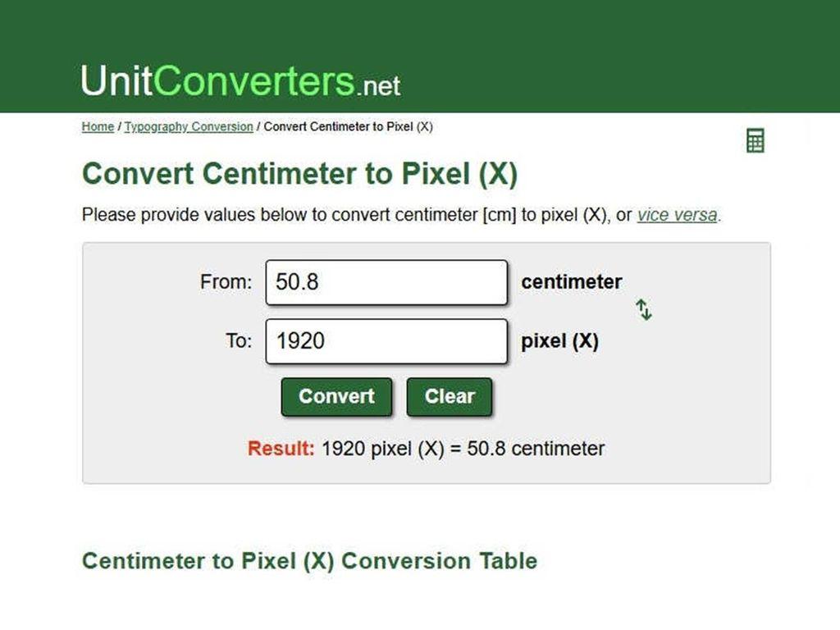Click the 'To:' field label
840x630 pixels.
click(x=239, y=341)
